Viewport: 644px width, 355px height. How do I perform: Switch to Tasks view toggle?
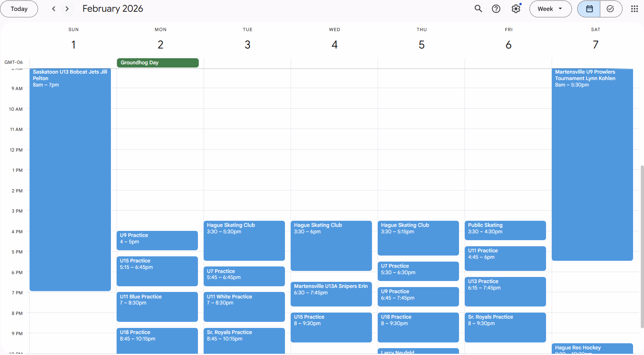(610, 9)
